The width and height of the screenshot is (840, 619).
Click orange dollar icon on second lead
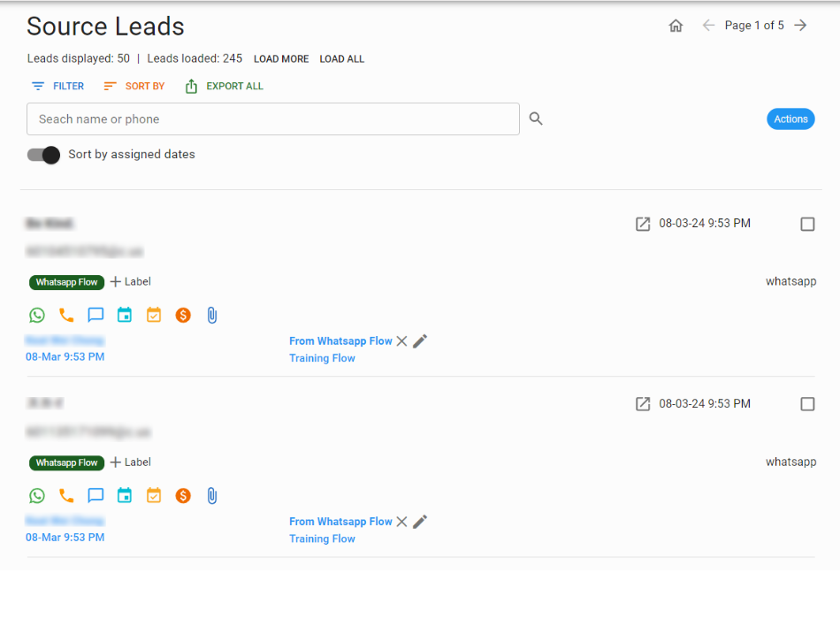click(183, 495)
